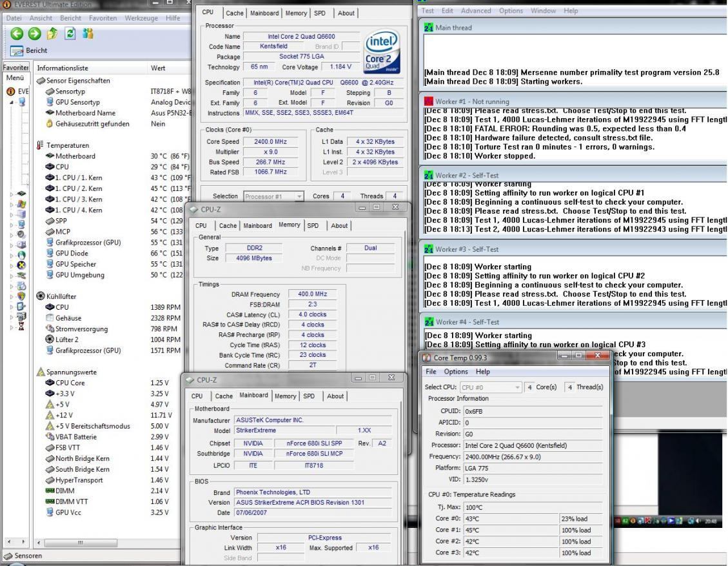Open the Options menu in Core Temp
Screen dimensions: 728x566
[x=455, y=372]
